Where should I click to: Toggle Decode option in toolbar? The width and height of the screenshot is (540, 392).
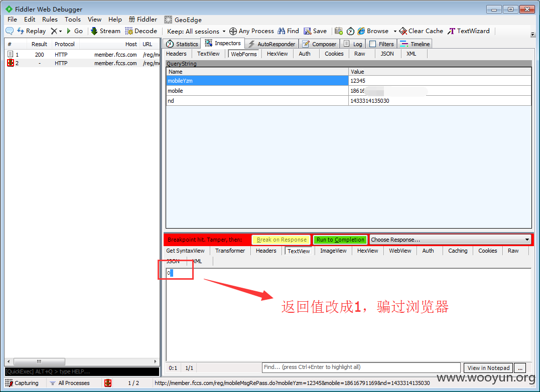[141, 31]
